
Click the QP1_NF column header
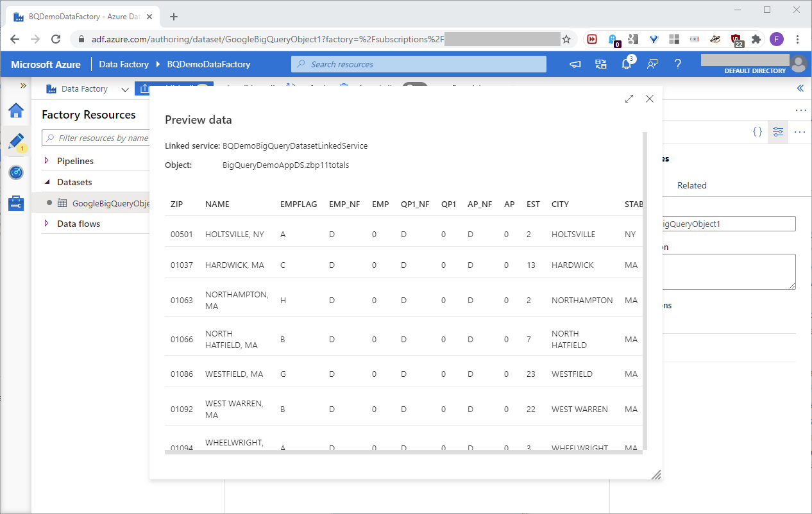[x=415, y=204]
